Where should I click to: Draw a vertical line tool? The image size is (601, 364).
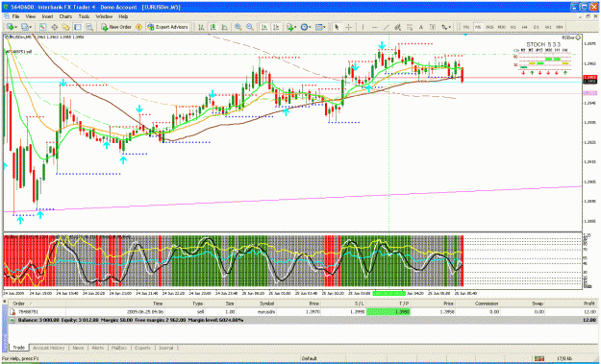[x=363, y=27]
